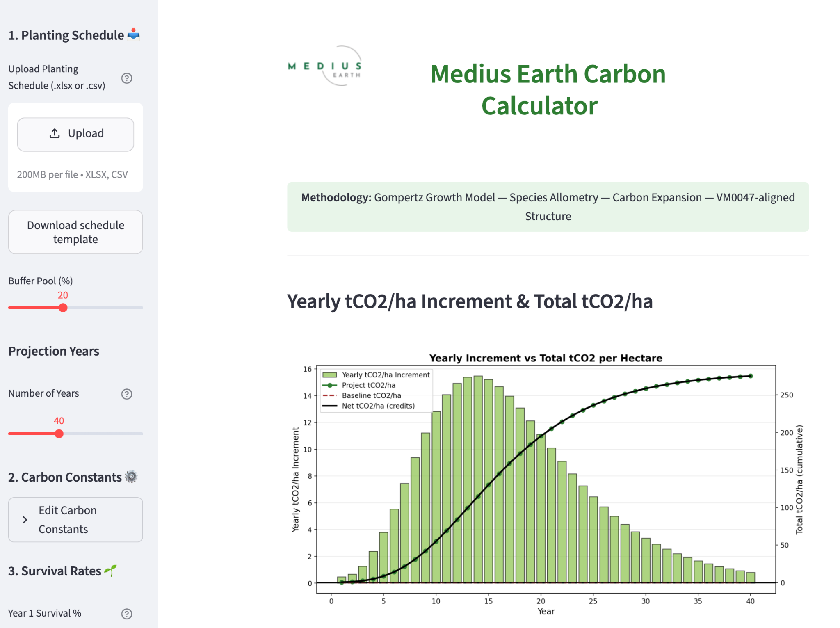The height and width of the screenshot is (628, 840).
Task: Click 'Project tCO2/ha' legend entry
Action: [359, 385]
